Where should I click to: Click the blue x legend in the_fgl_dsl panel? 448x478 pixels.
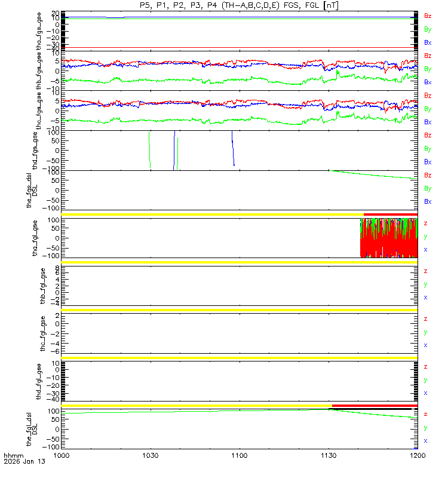coord(425,441)
